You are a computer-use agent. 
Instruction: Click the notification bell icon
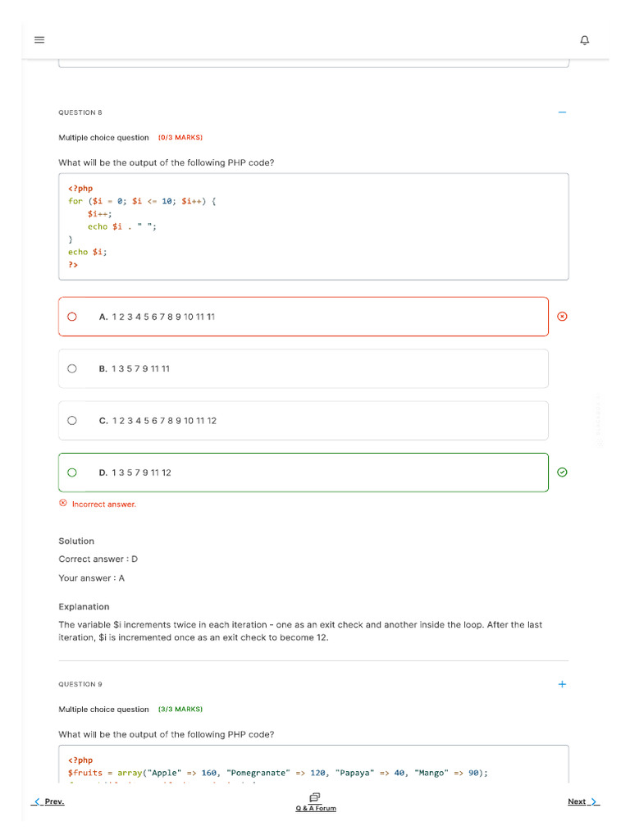coord(585,40)
